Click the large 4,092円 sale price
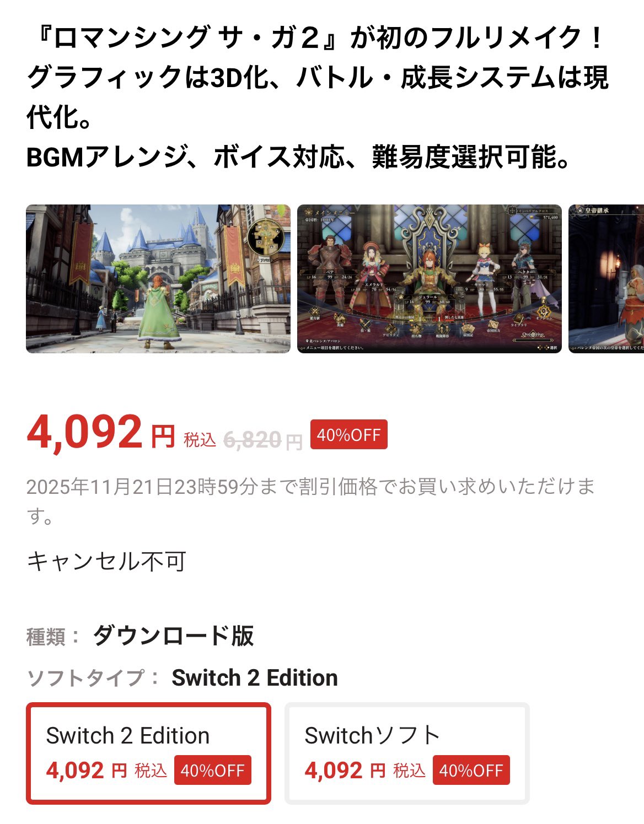 pos(101,432)
